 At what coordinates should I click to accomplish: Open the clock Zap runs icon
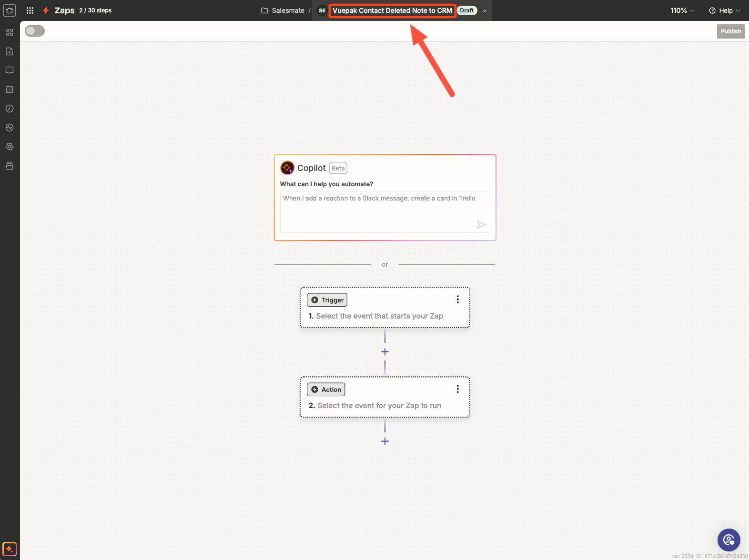pyautogui.click(x=10, y=109)
